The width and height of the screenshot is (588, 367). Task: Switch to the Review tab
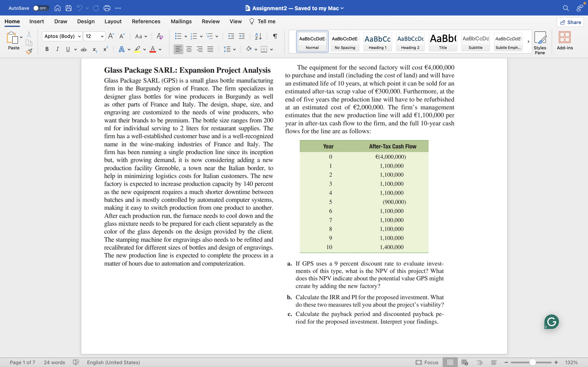[x=210, y=21]
